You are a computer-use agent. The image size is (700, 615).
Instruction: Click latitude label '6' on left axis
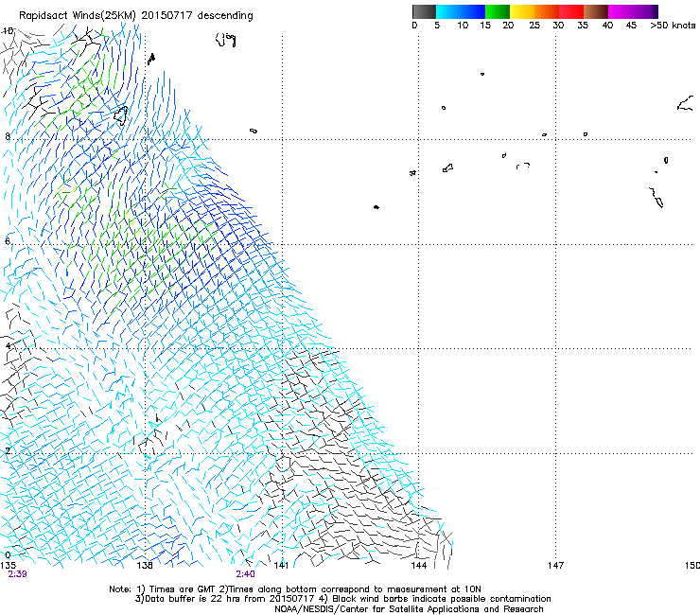click(8, 241)
